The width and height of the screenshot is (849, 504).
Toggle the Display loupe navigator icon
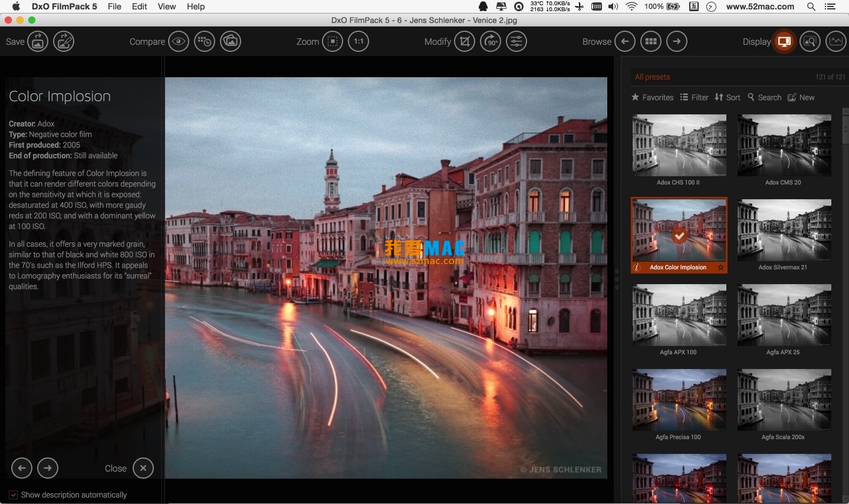810,41
